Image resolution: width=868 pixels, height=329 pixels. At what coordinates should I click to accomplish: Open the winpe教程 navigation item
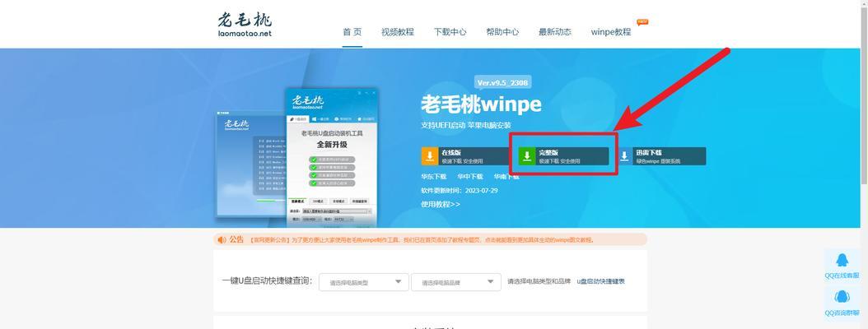611,32
